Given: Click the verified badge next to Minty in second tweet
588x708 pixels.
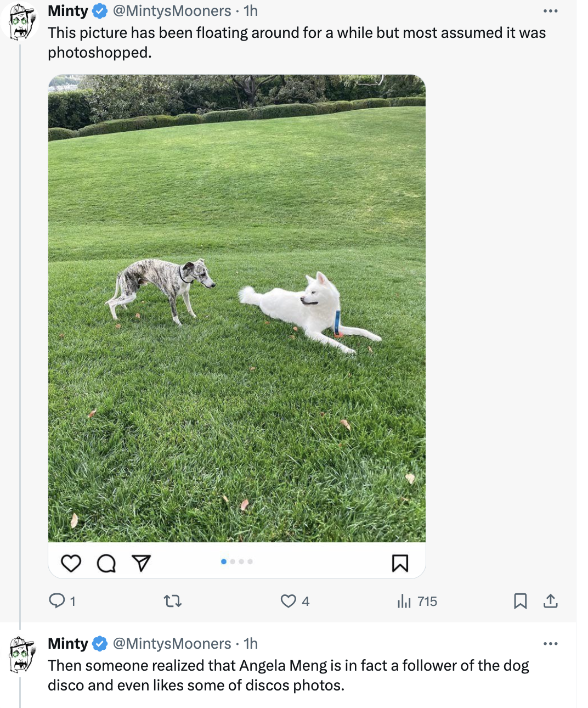Looking at the screenshot, I should pyautogui.click(x=100, y=643).
